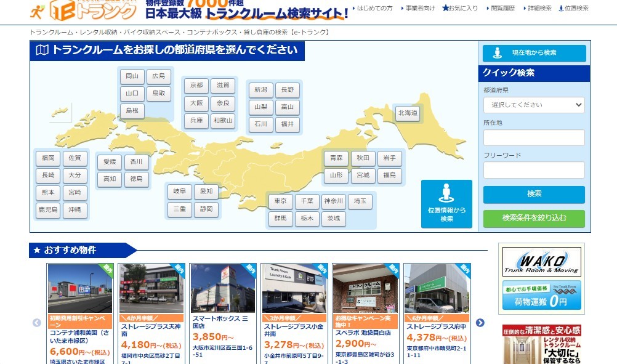
Task: Click the スマートボックス 三国店 title link
Action: tap(220, 322)
